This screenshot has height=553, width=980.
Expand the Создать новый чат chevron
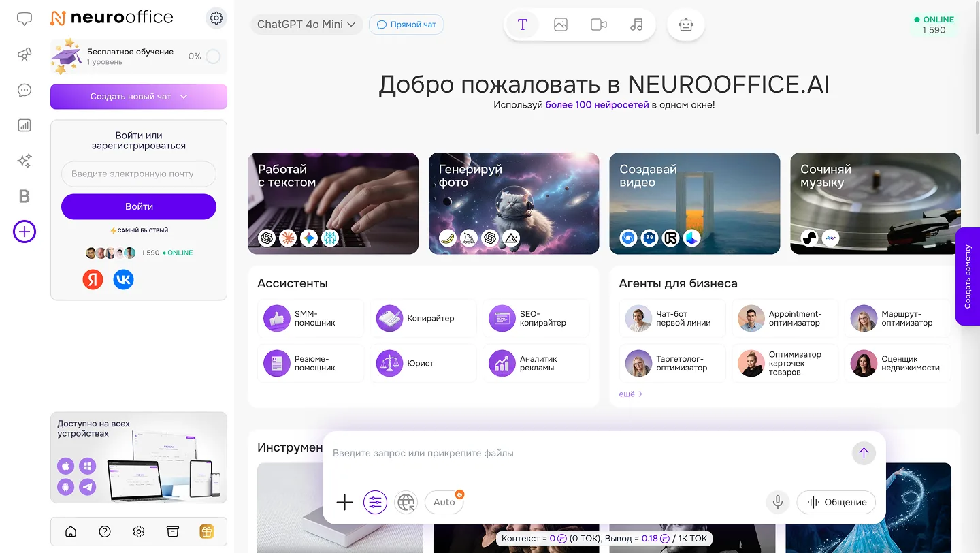pyautogui.click(x=184, y=97)
